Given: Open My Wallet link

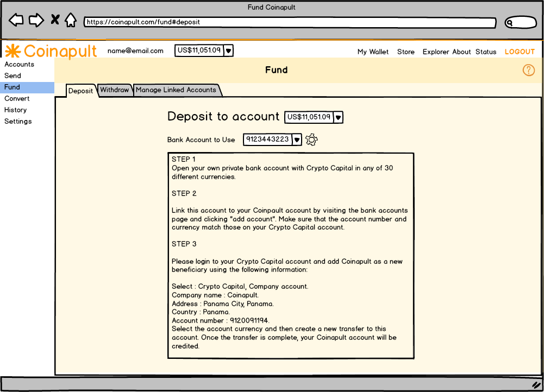Looking at the screenshot, I should 373,52.
